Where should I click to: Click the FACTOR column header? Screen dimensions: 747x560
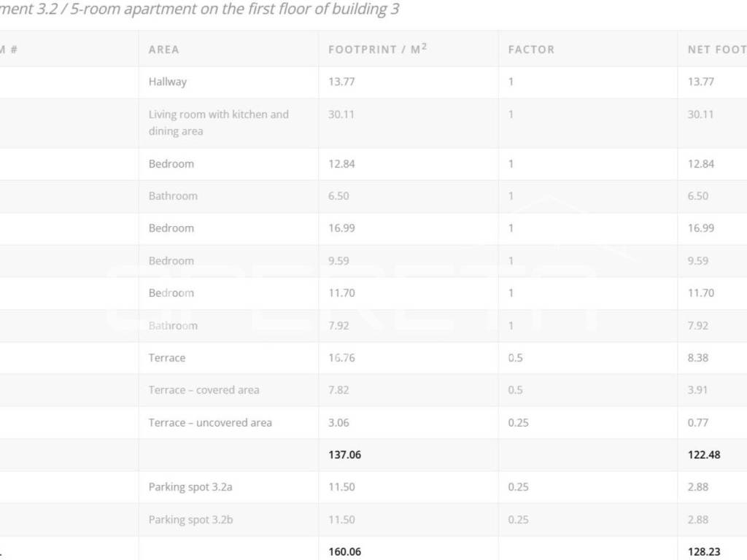point(531,50)
